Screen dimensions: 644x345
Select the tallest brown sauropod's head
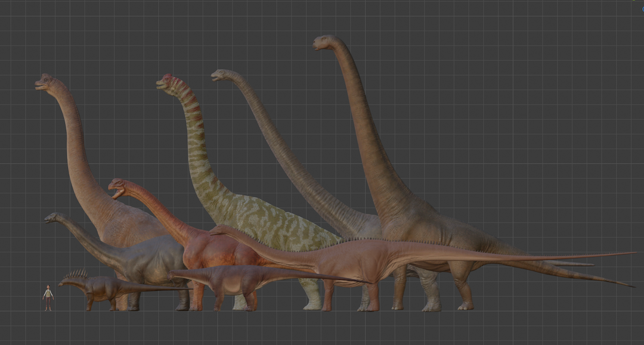click(x=324, y=42)
